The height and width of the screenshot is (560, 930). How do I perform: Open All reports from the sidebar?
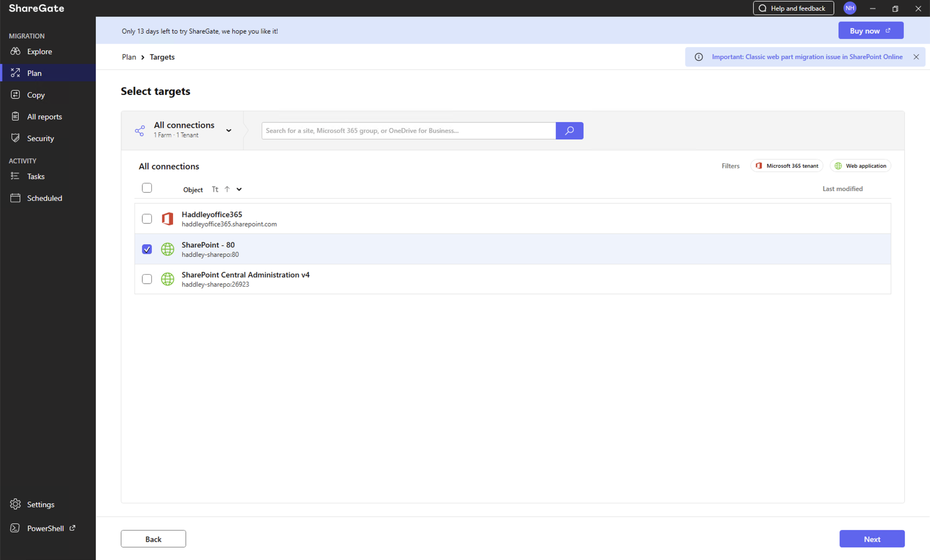(45, 116)
